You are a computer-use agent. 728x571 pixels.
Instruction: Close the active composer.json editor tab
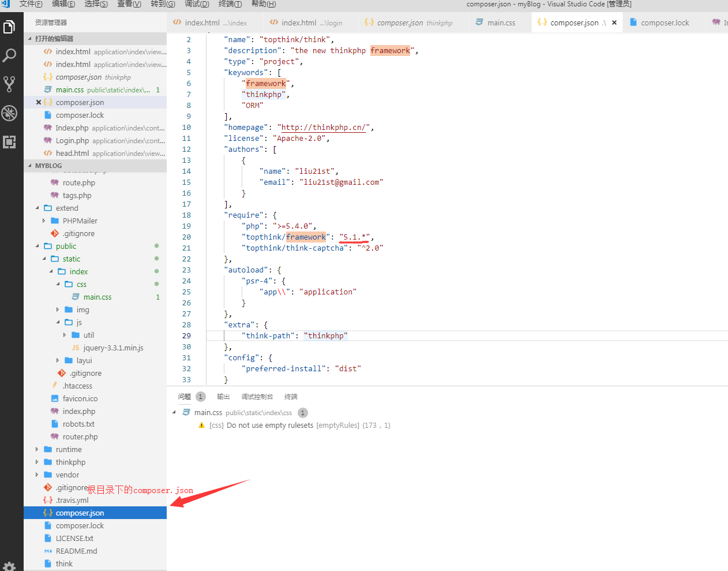[x=614, y=23]
